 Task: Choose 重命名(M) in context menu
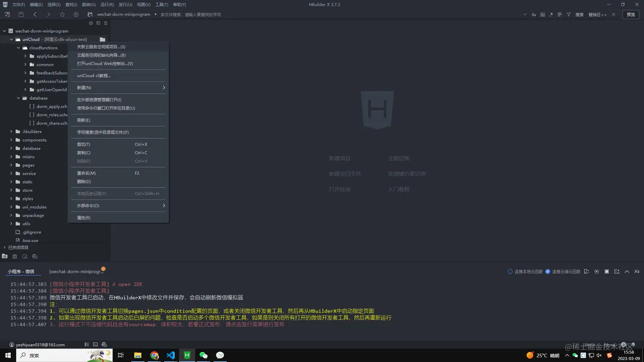coord(118,173)
